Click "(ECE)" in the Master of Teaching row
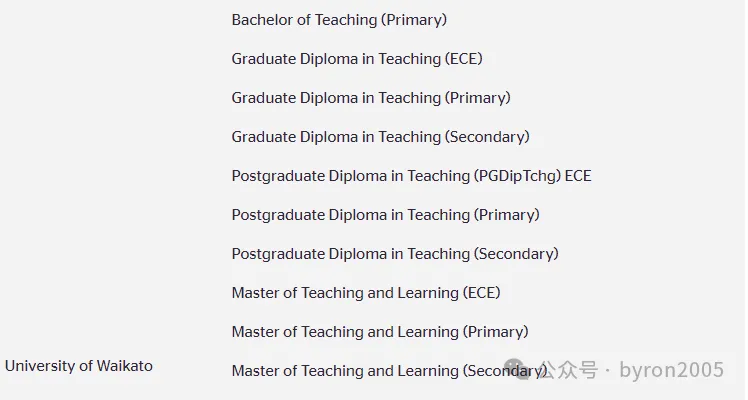This screenshot has height=400, width=748. tap(481, 293)
